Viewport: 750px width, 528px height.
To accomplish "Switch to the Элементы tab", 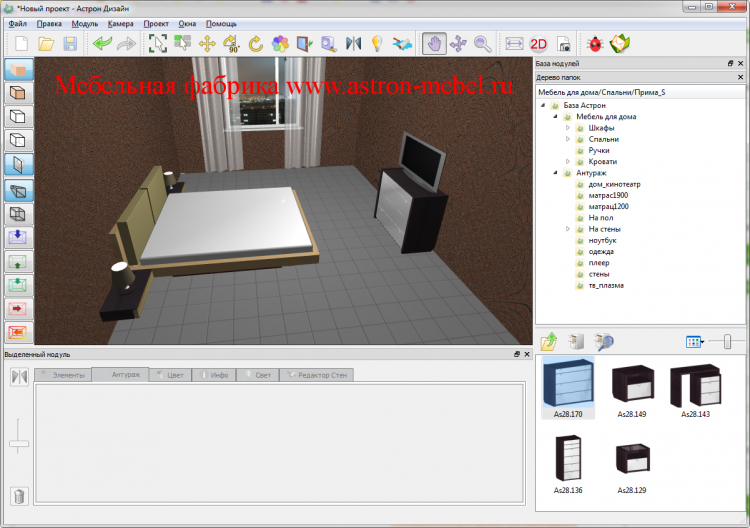I will coord(63,375).
